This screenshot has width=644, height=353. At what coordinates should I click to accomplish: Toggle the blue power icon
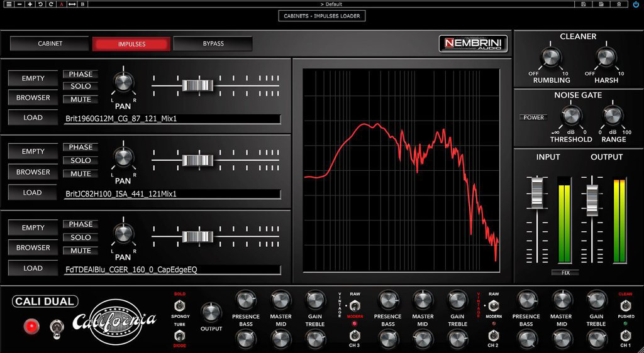636,4
